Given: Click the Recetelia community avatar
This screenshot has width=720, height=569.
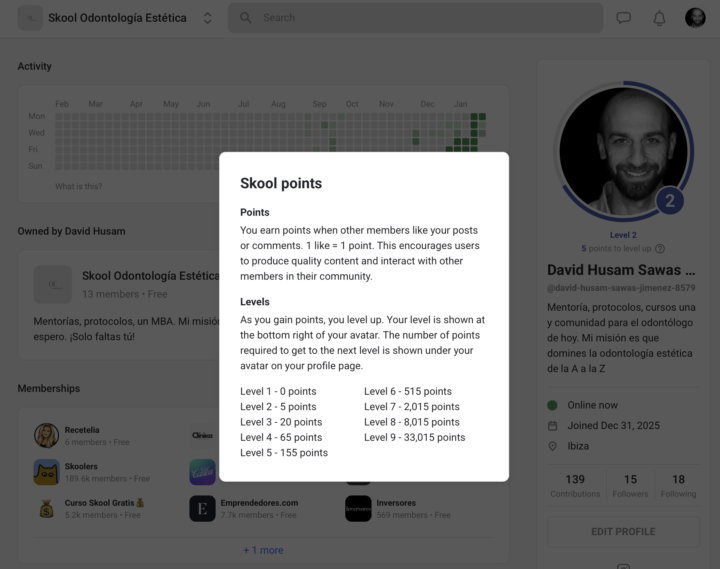Looking at the screenshot, I should 46,435.
